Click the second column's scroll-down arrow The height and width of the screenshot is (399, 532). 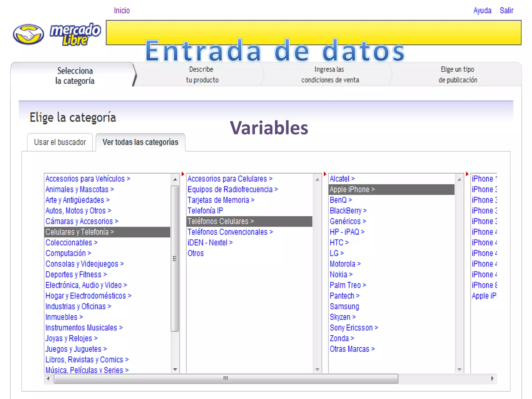(x=317, y=369)
